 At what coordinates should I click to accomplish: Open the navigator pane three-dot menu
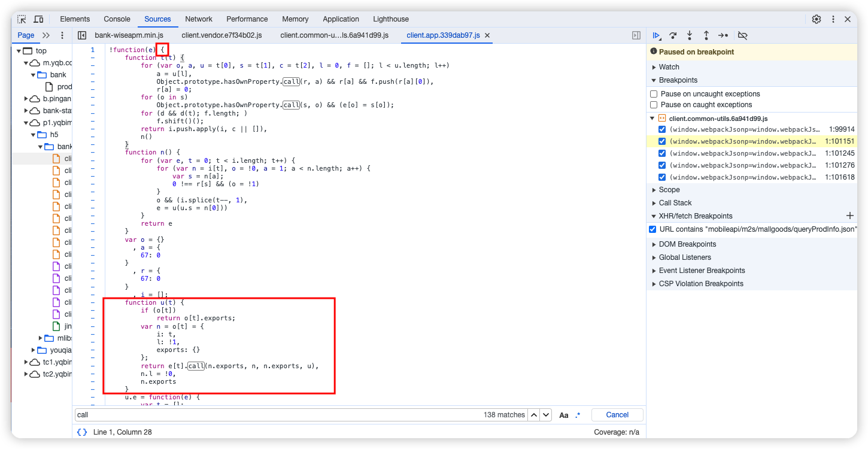(62, 35)
